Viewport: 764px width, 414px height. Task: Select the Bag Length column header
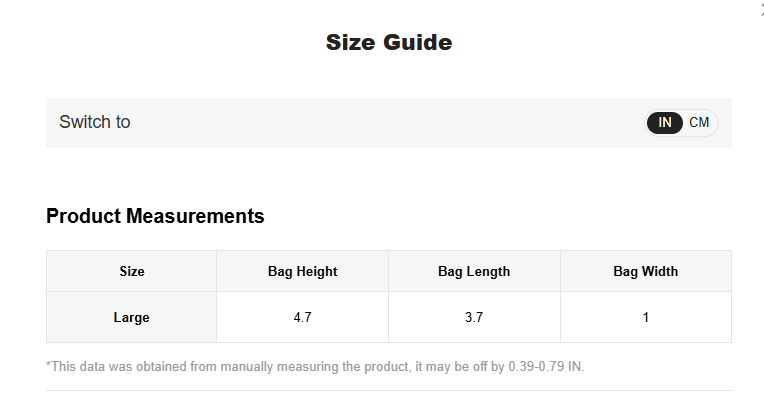474,271
